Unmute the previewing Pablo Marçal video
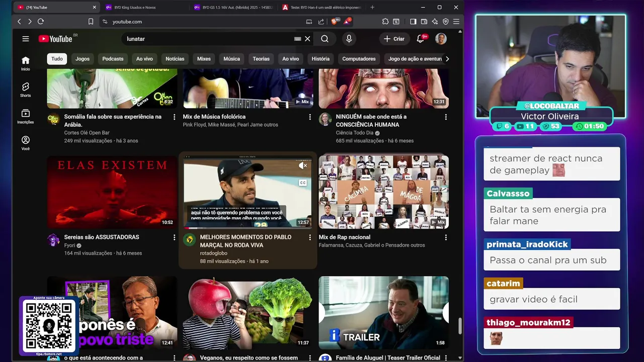644x362 pixels. pyautogui.click(x=303, y=165)
